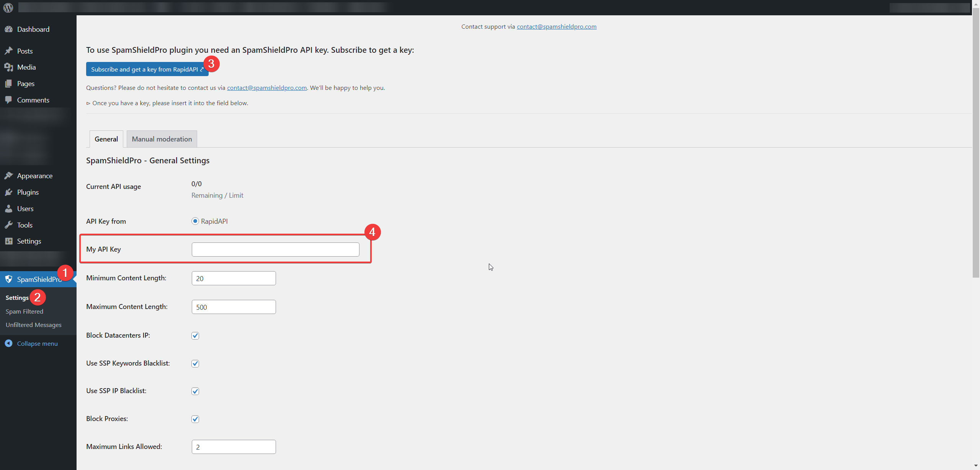Screen dimensions: 980x470
Task: Open Spam Filtered submenu
Action: 24,312
